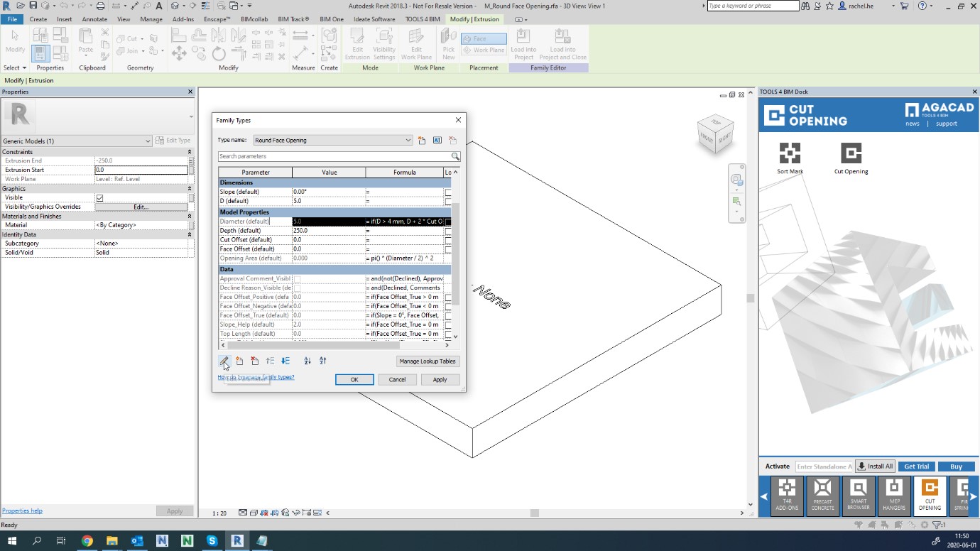Switch to the Annotate ribbon tab

tap(94, 19)
